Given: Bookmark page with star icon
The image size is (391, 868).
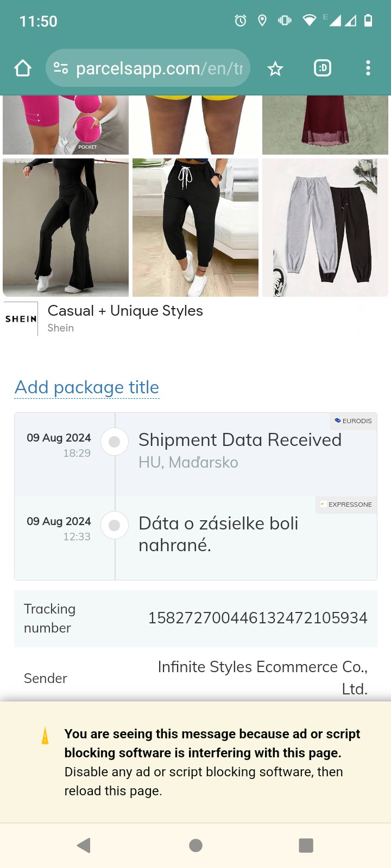Looking at the screenshot, I should [x=275, y=68].
